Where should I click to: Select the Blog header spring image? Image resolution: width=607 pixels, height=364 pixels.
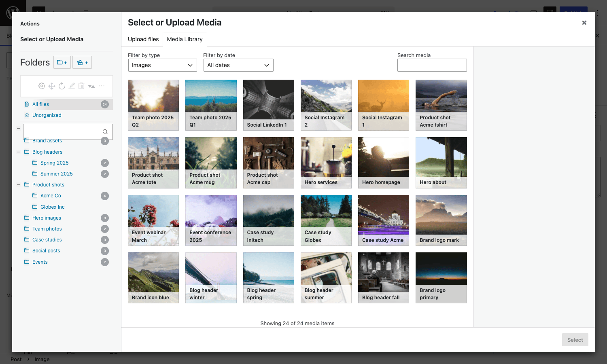(x=269, y=278)
